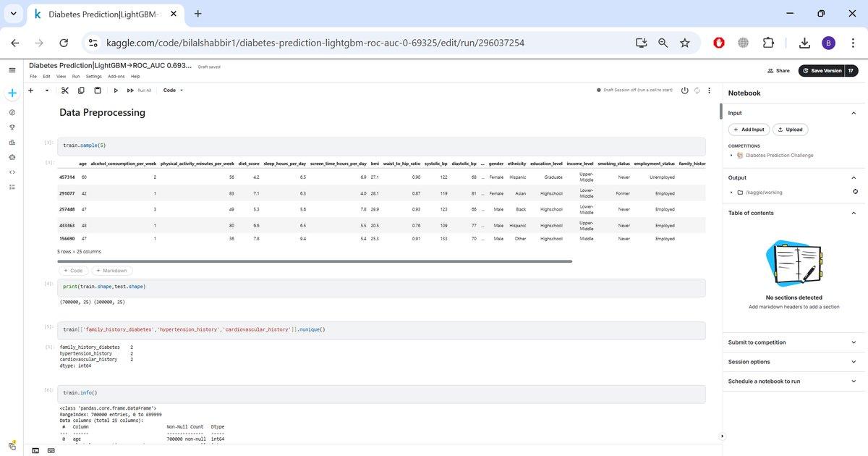
Task: Click the browser address bar URL
Action: coord(315,43)
